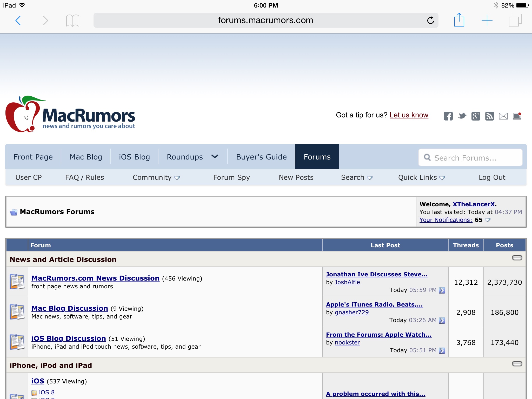Expand Your Notifications dropdown arrow
This screenshot has height=399, width=532.
[488, 220]
